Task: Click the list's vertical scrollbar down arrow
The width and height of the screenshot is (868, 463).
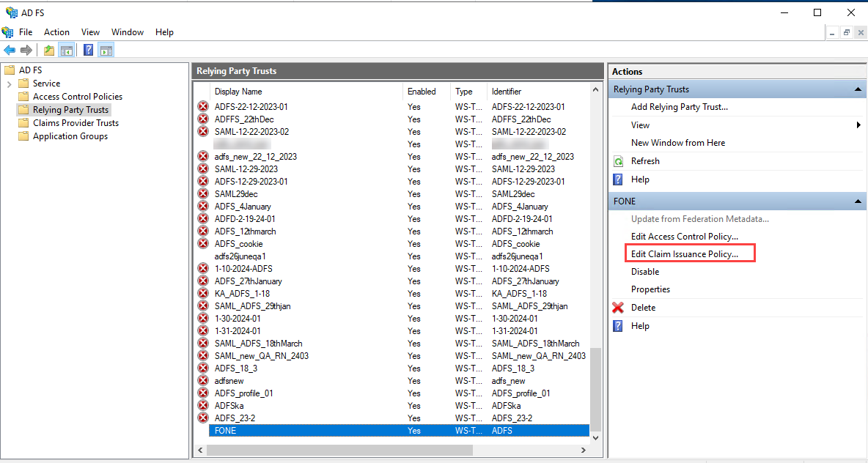Action: tap(595, 437)
